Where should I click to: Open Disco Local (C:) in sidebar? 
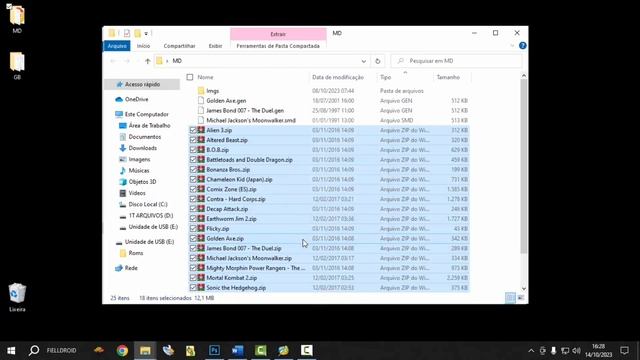click(x=148, y=204)
